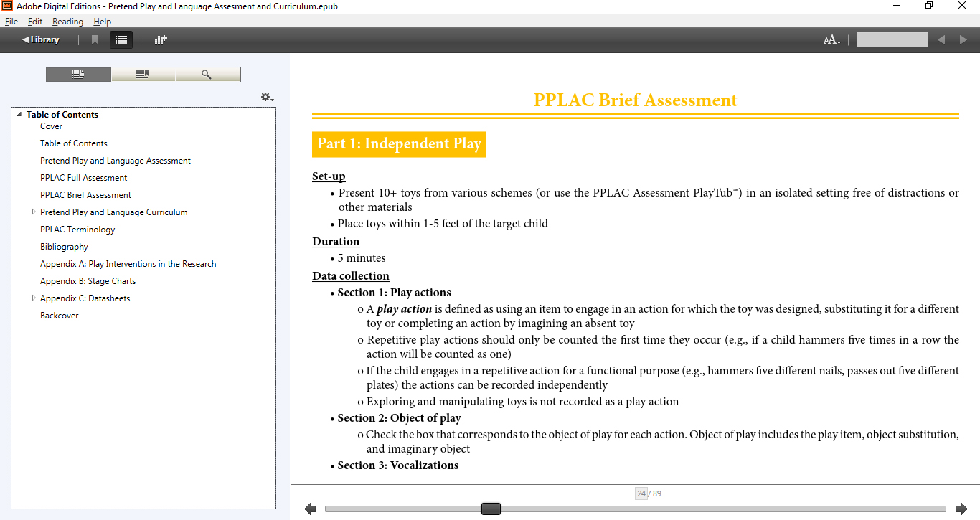Open Appendix B: Stage Charts
This screenshot has height=520, width=980.
point(88,281)
